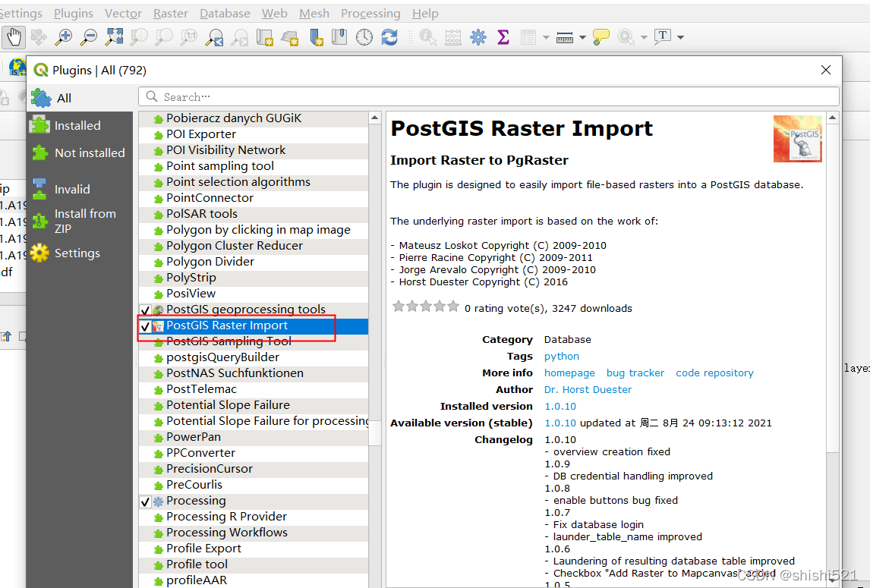Click the python tag link

562,356
